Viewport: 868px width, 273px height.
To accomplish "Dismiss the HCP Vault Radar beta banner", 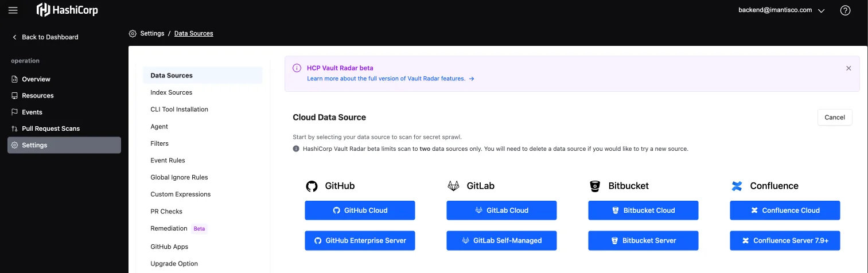I will [x=848, y=68].
